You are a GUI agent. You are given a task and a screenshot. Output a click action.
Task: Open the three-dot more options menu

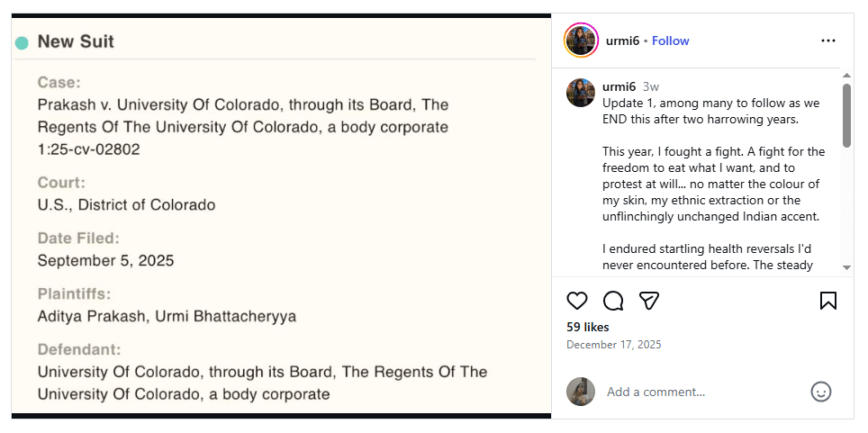[828, 41]
